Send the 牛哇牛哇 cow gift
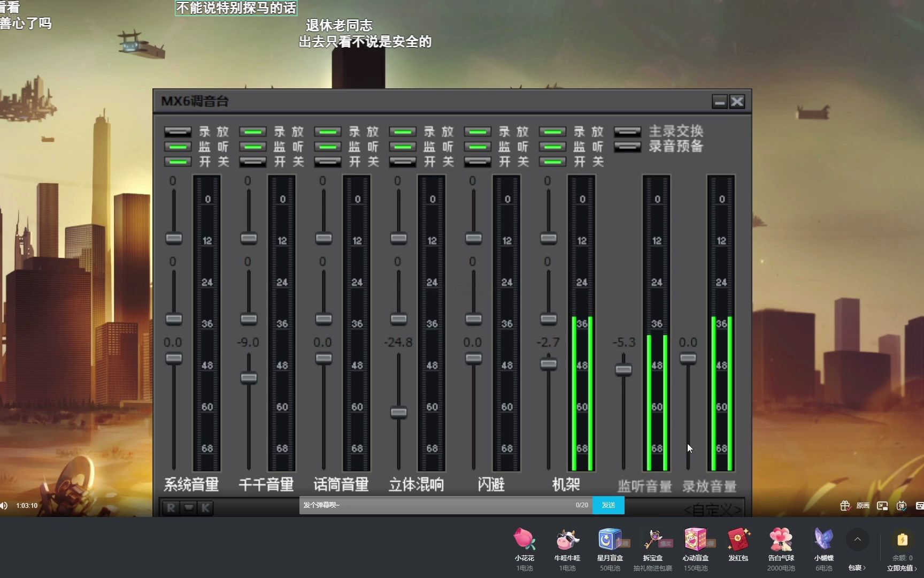Viewport: 924px width, 578px height. [x=567, y=539]
